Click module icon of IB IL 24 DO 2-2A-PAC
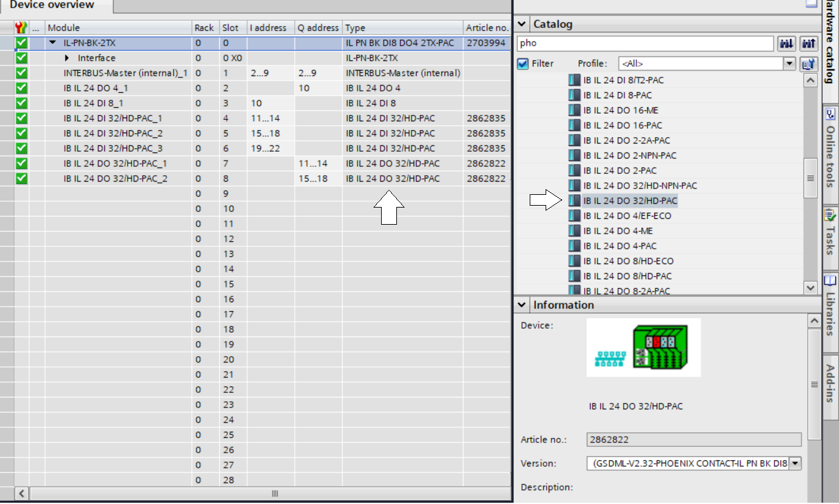 pyautogui.click(x=575, y=140)
